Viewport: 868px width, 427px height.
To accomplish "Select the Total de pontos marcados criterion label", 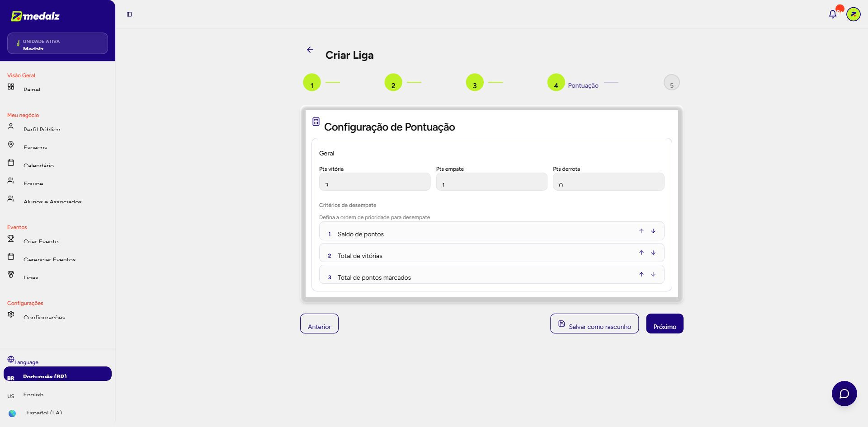I will pyautogui.click(x=374, y=277).
